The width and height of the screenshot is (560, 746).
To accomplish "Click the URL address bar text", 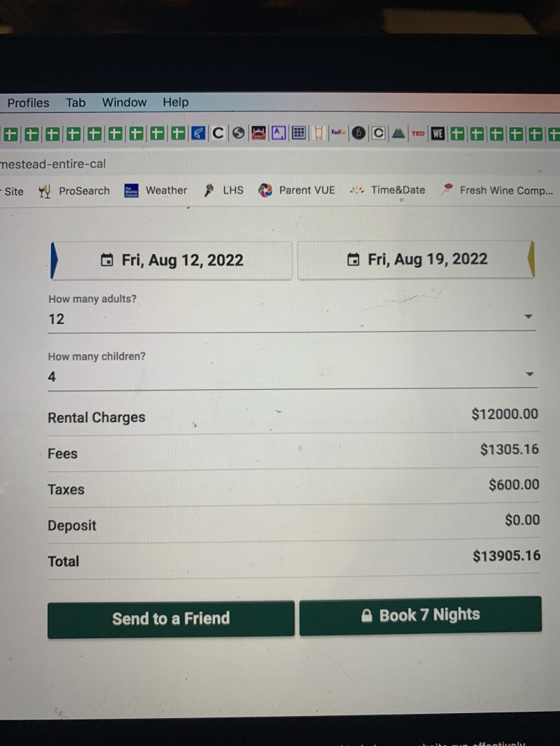I will point(53,164).
